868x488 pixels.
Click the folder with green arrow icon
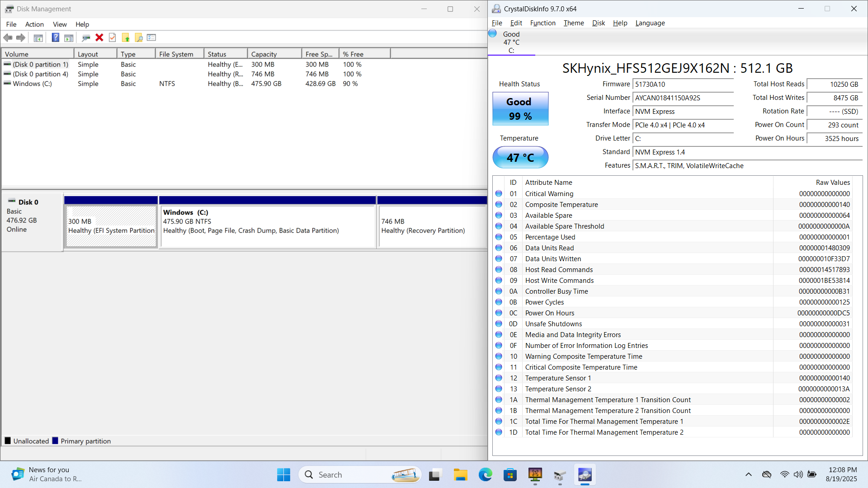point(126,38)
